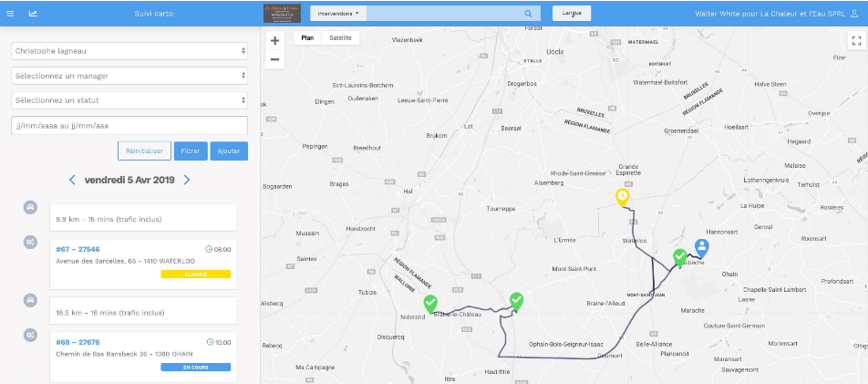Open intervention link #68 – 27676
The height and width of the screenshot is (384, 868).
[x=77, y=342]
